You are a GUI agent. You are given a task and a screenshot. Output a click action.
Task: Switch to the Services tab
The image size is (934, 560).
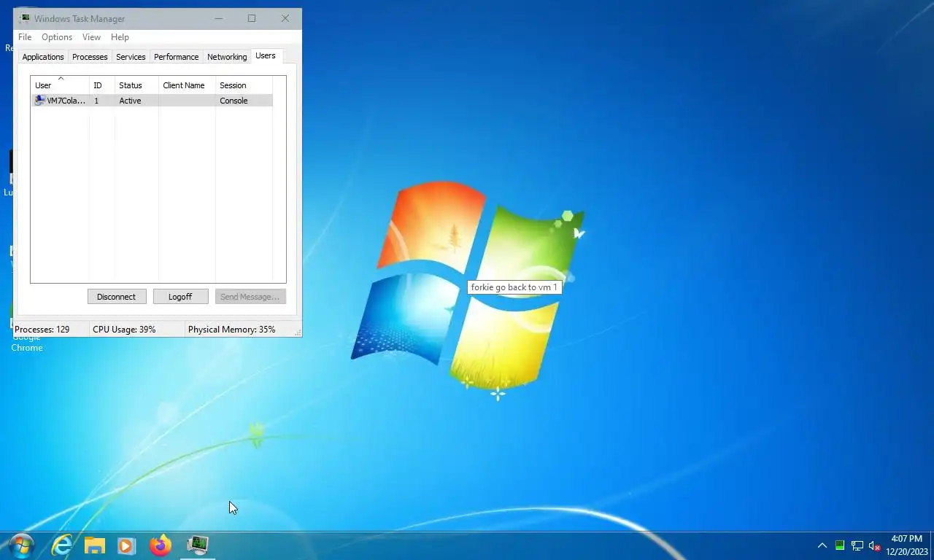131,57
